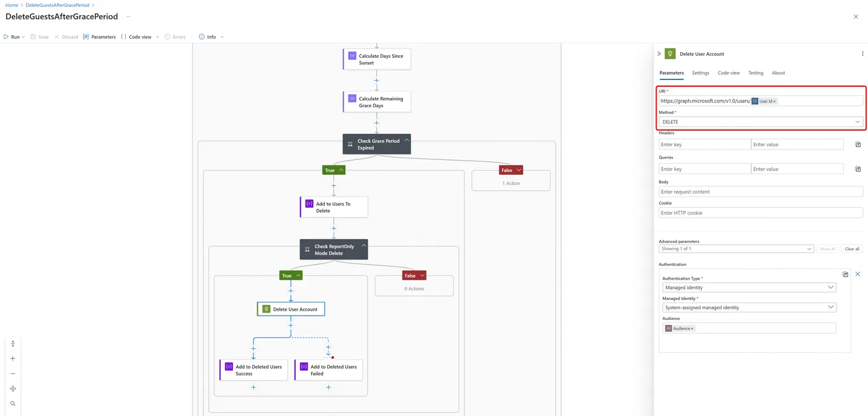The height and width of the screenshot is (416, 868).
Task: Remove the Audience token
Action: pyautogui.click(x=692, y=329)
